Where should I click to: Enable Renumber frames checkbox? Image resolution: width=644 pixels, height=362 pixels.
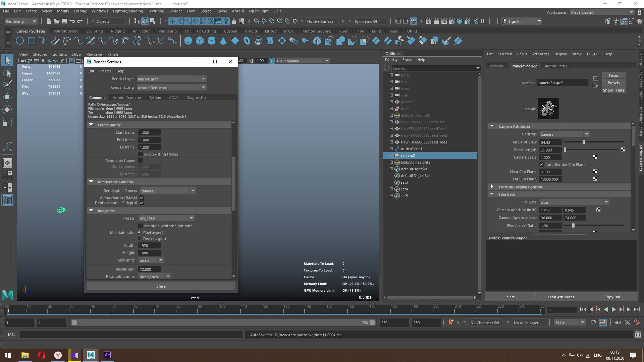pos(141,161)
